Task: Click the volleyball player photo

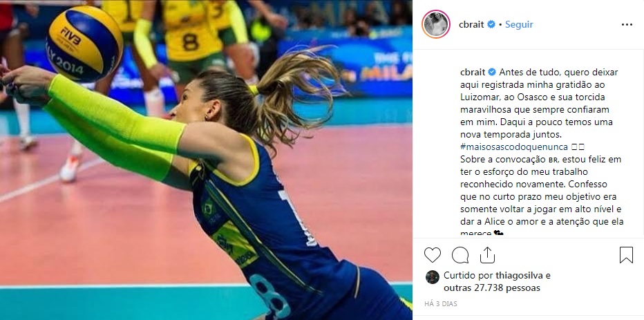Action: click(x=206, y=160)
